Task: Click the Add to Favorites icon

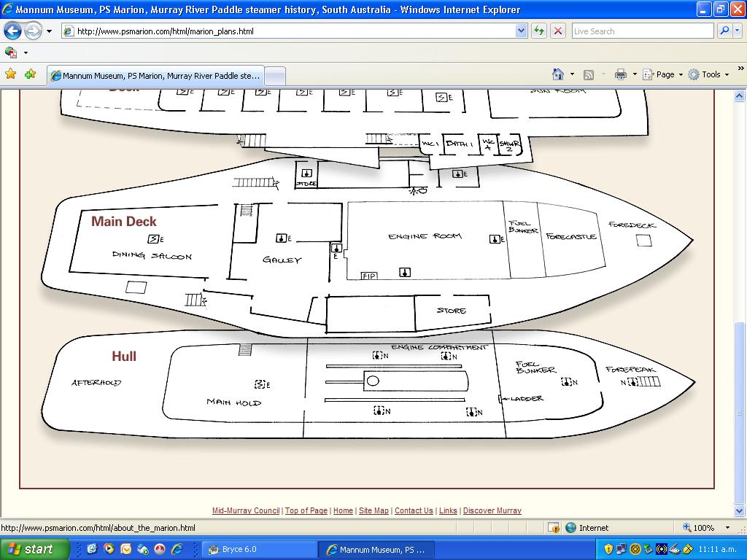Action: [31, 74]
